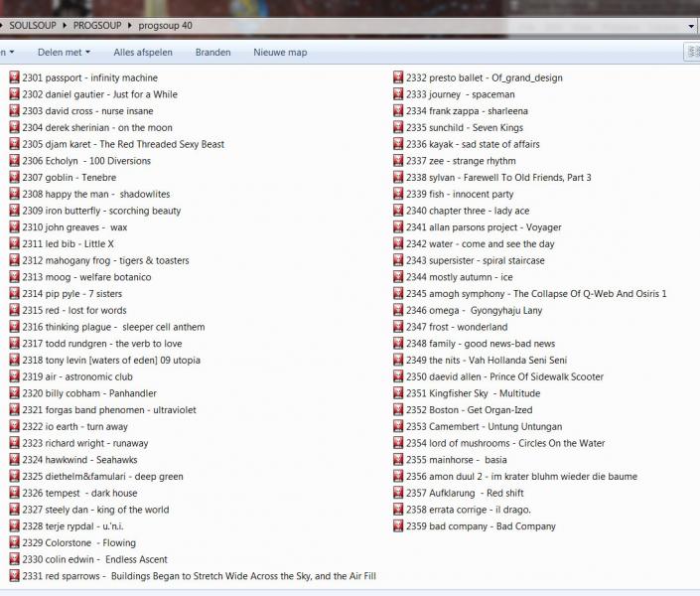Click file icon for 2331 red sparrows
The width and height of the screenshot is (700, 596).
[14, 576]
